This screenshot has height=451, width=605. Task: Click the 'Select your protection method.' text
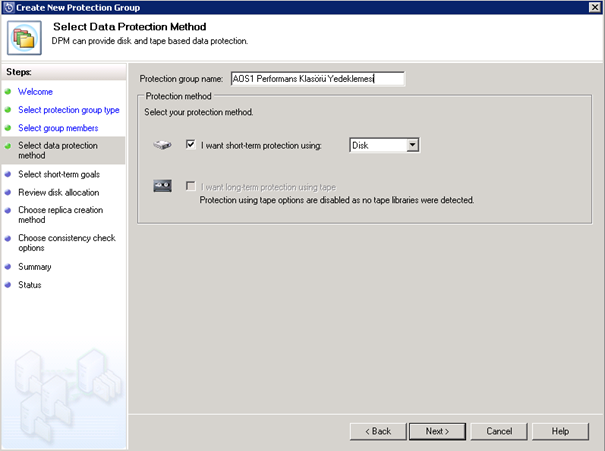tap(199, 112)
